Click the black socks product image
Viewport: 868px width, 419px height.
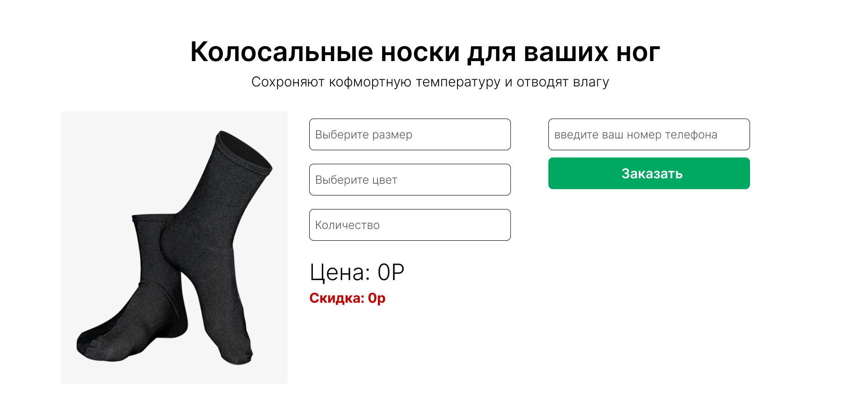click(174, 247)
